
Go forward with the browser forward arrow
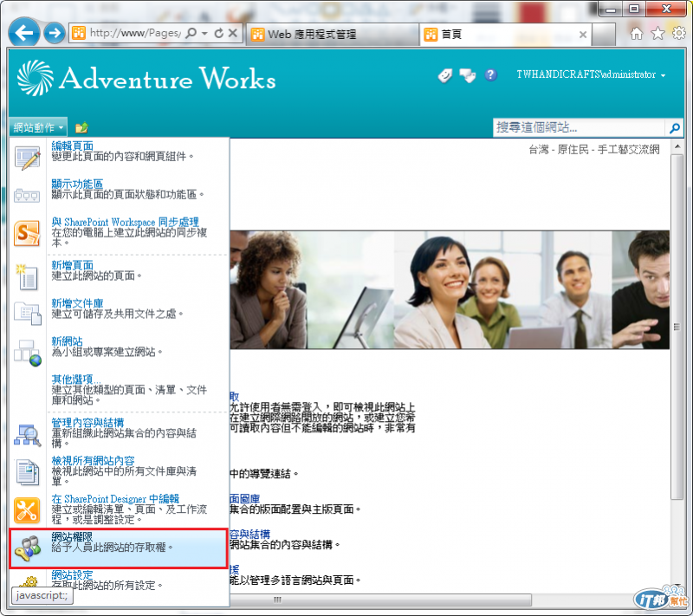click(55, 33)
